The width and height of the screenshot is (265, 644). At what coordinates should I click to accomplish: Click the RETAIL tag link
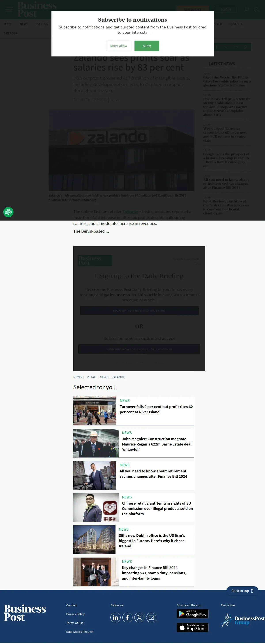[x=92, y=377]
